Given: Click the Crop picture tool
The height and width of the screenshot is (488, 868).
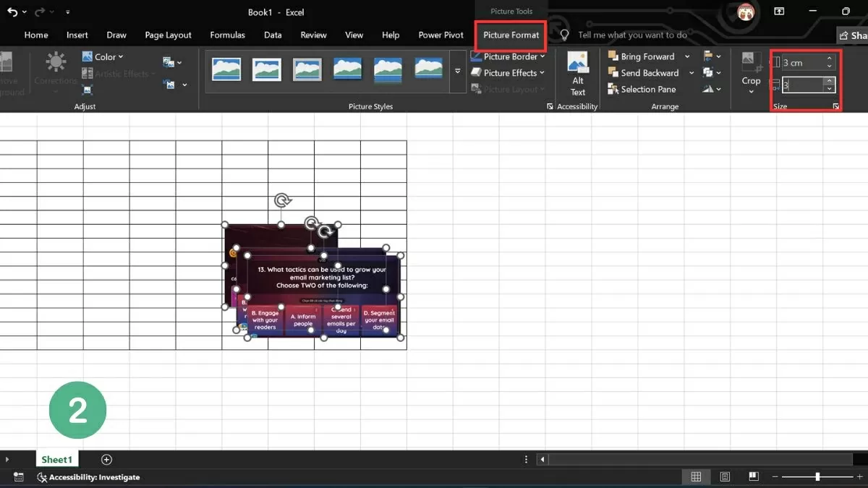Looking at the screenshot, I should 751,71.
